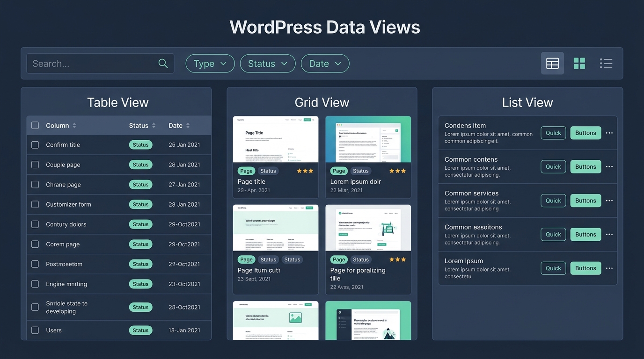This screenshot has width=644, height=359.
Task: Focus the Search input field
Action: pos(100,64)
